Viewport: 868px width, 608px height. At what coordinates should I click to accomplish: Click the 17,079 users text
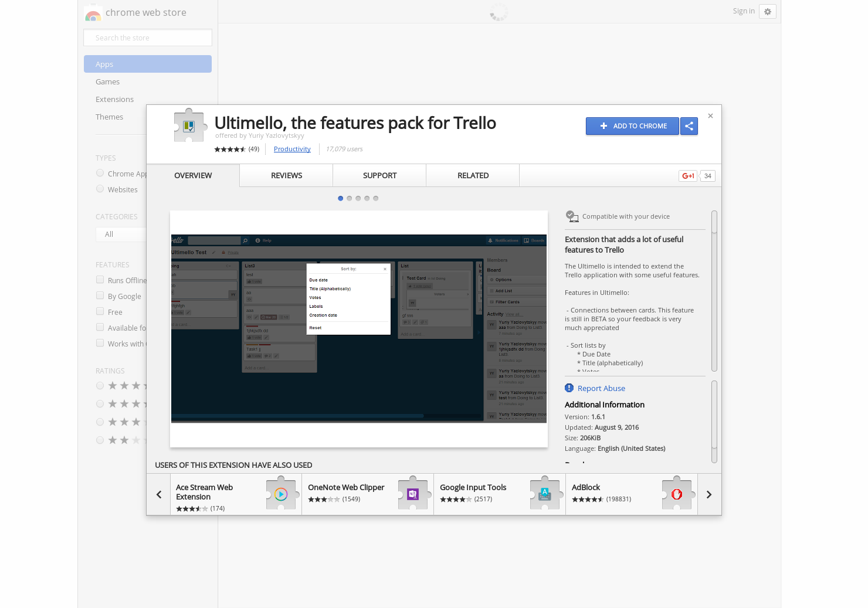(344, 149)
